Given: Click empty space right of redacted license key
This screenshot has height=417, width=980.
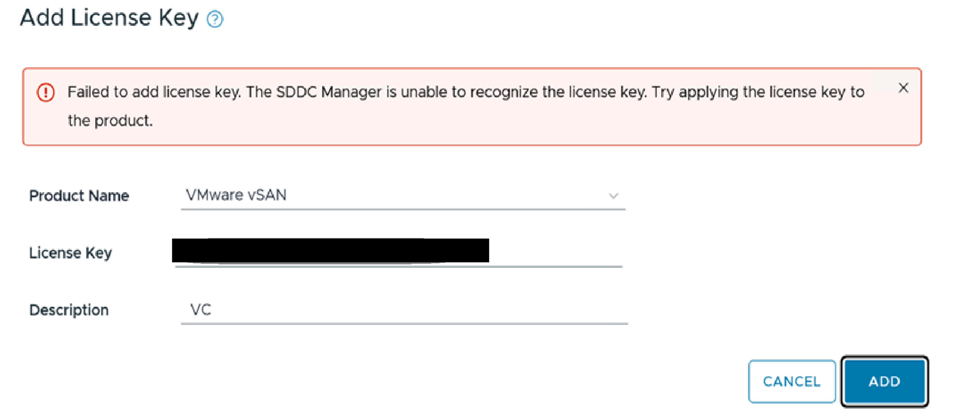Looking at the screenshot, I should [555, 251].
